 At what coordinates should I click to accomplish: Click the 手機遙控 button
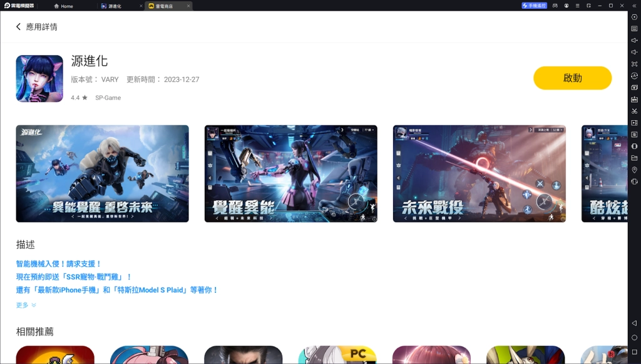(x=534, y=6)
